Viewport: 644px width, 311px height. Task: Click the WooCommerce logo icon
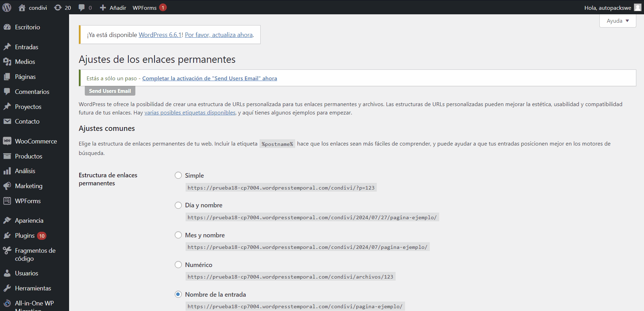coord(7,141)
